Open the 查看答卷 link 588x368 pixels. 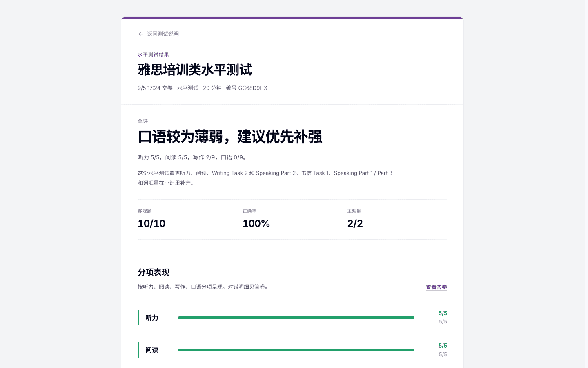click(x=437, y=287)
